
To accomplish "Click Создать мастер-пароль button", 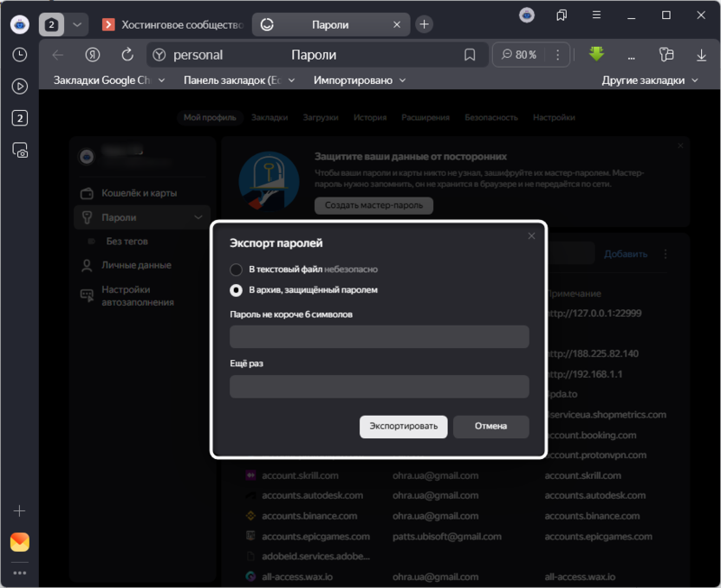I will [x=373, y=205].
